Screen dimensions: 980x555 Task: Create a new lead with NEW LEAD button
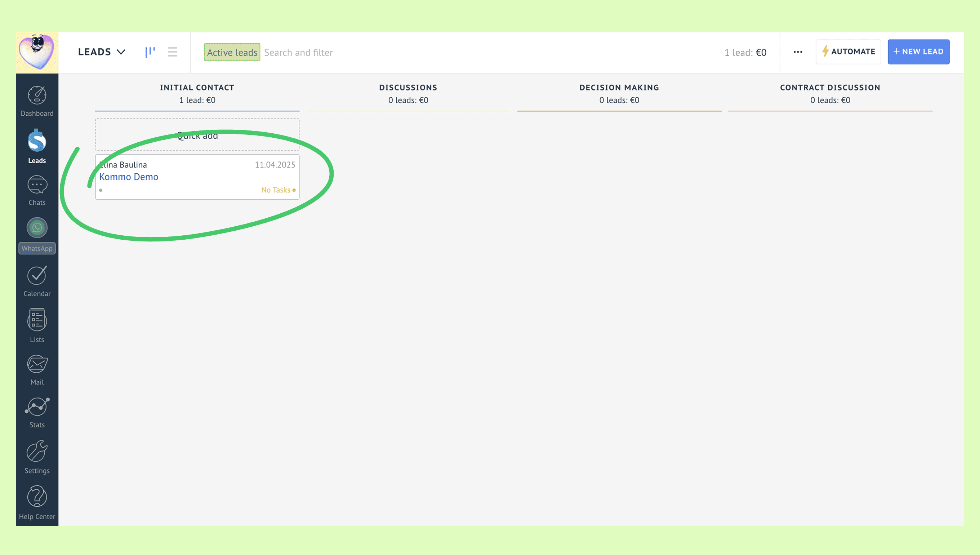tap(918, 52)
